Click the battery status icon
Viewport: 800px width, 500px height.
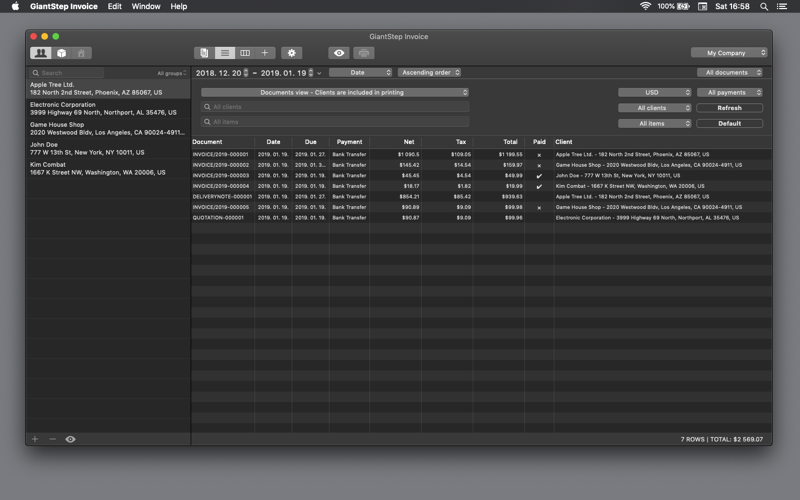(683, 6)
